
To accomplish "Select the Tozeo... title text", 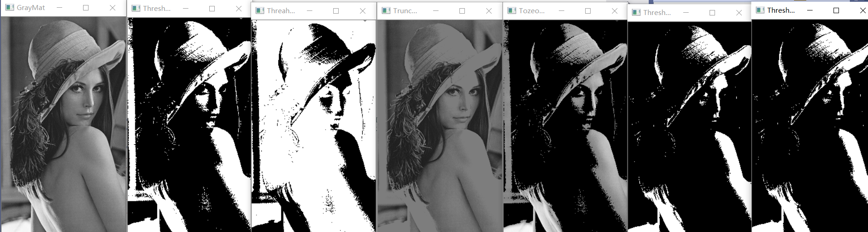I will [532, 10].
